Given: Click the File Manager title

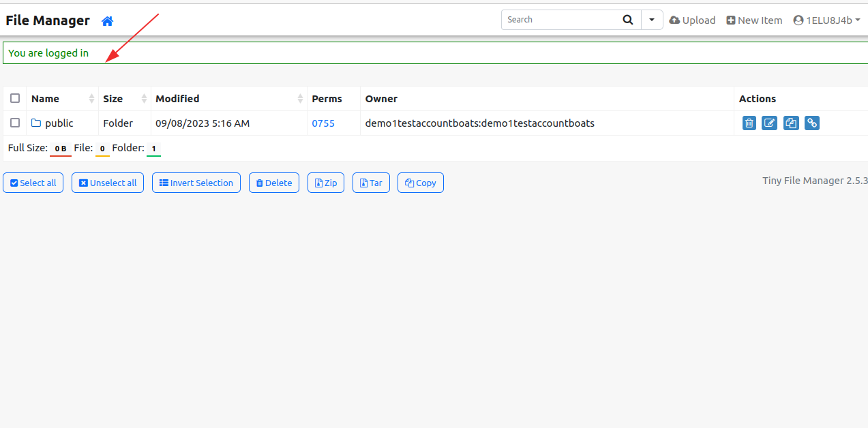Looking at the screenshot, I should pos(48,20).
